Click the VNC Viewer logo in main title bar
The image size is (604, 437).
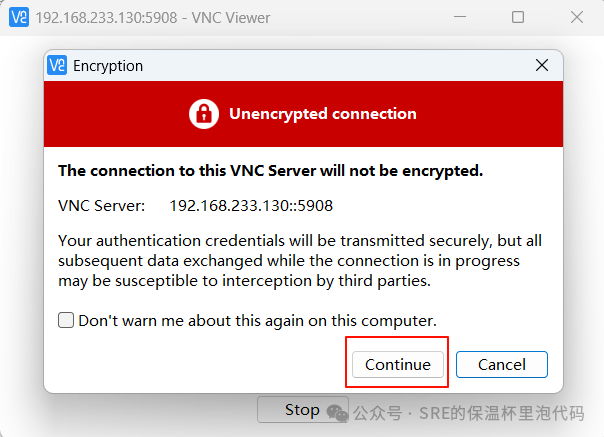[x=18, y=18]
